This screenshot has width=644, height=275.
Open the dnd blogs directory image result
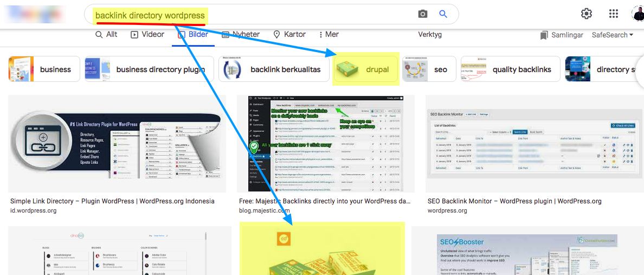click(120, 251)
